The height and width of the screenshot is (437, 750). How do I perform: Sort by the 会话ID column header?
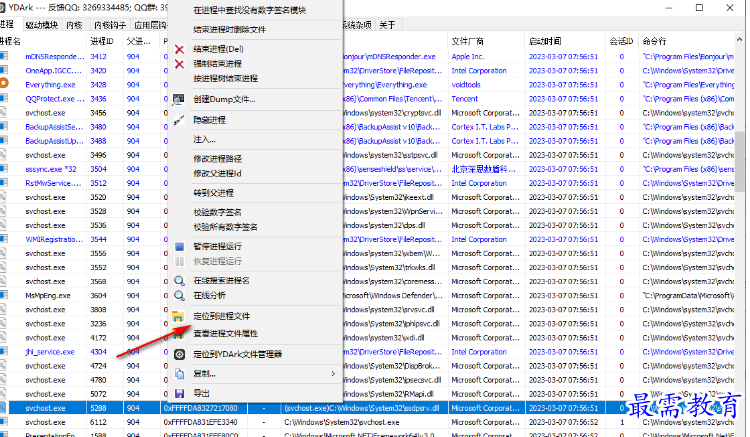click(621, 42)
